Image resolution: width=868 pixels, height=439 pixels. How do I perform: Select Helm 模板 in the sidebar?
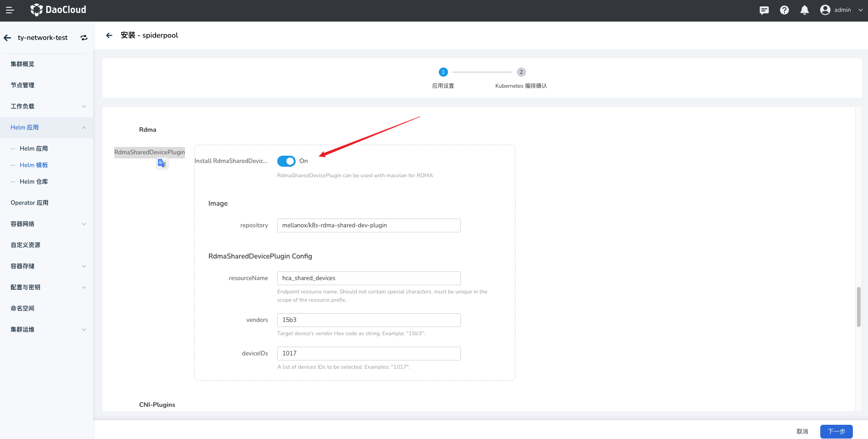tap(34, 165)
